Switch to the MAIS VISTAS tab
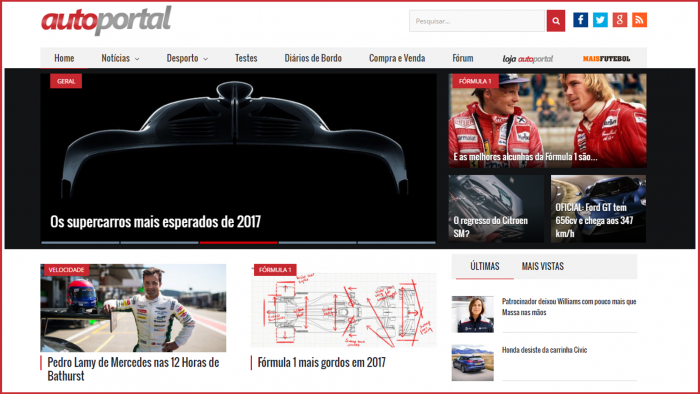Screen dimensions: 700x394 (x=543, y=266)
